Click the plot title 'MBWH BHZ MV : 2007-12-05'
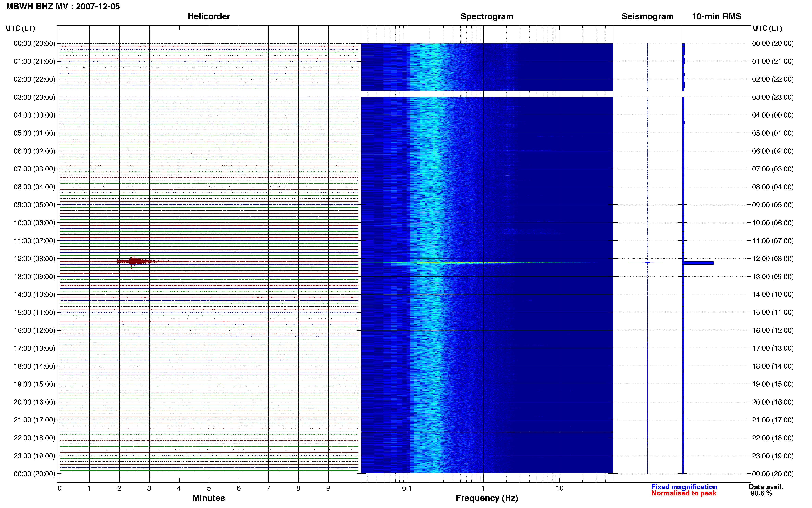This screenshot has width=812, height=508. click(x=63, y=6)
